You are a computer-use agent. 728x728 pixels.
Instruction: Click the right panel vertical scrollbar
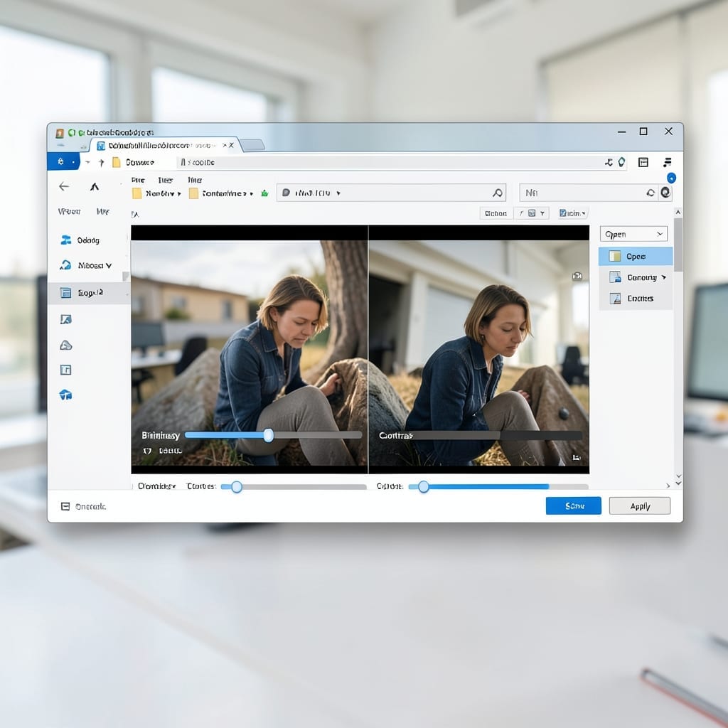point(678,245)
